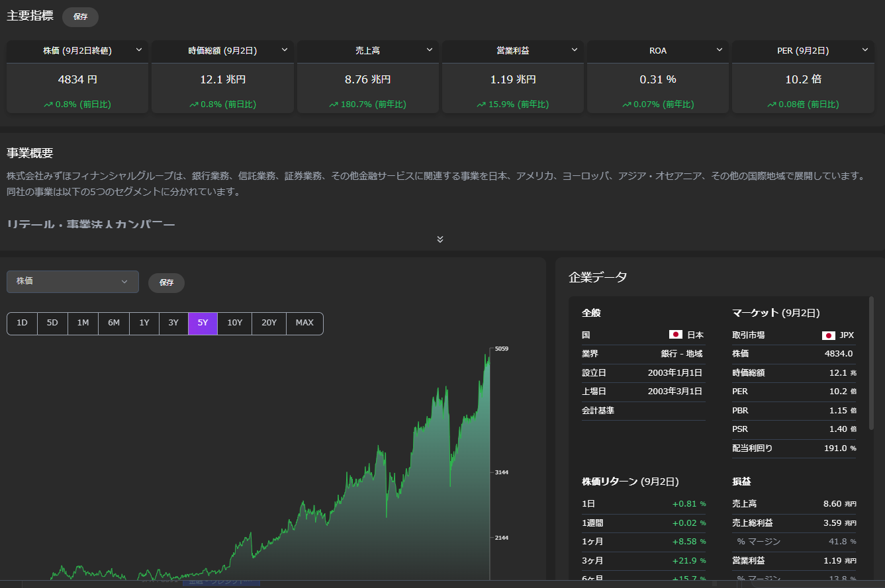
Task: Open the 時価総額 card dropdown arrow
Action: [x=285, y=50]
